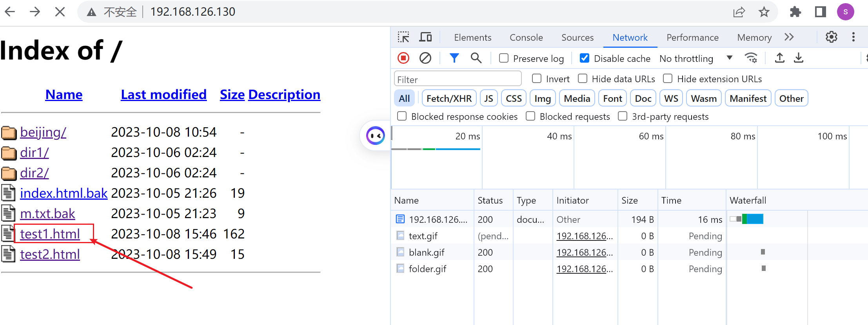Click Export HAR download icon
868x325 pixels.
pos(799,58)
